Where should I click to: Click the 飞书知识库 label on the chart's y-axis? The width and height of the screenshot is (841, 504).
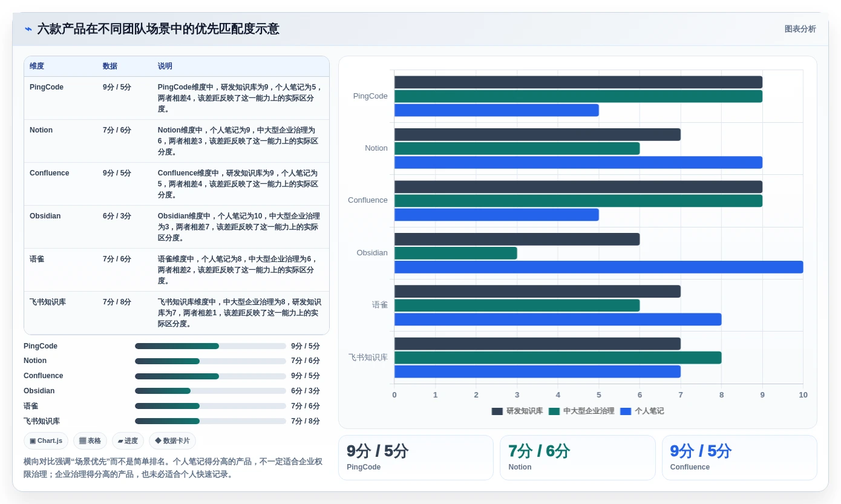pyautogui.click(x=368, y=358)
